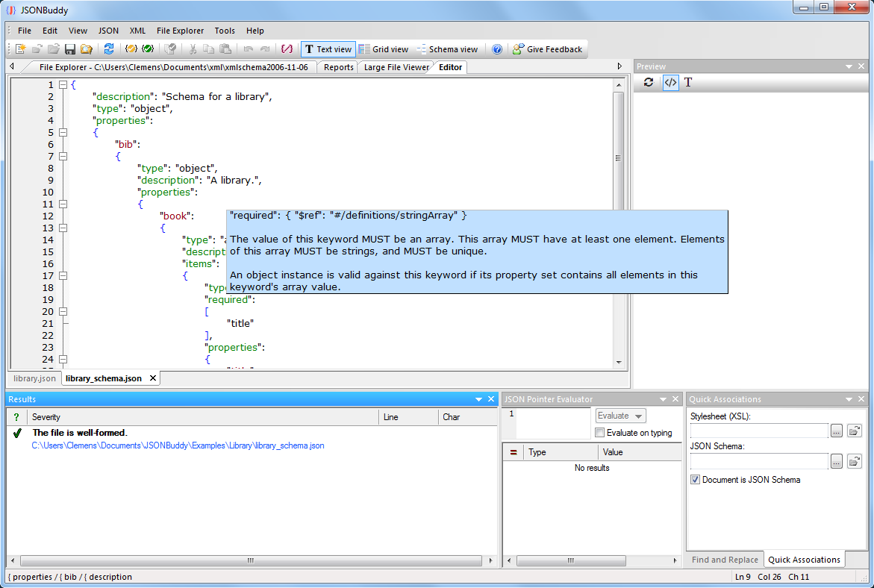Viewport: 874px width, 588px height.
Task: Switch Preview to code view icon
Action: click(x=670, y=83)
